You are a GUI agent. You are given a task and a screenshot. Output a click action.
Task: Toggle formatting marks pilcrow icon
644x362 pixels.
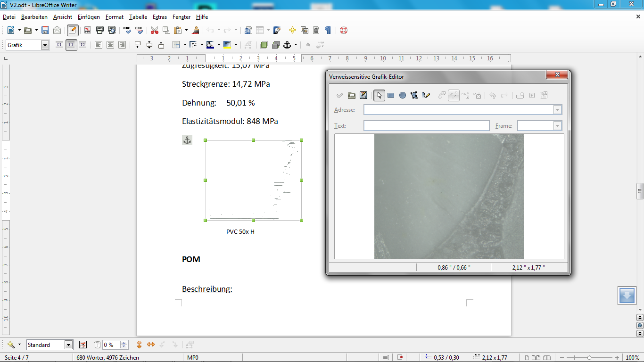328,30
